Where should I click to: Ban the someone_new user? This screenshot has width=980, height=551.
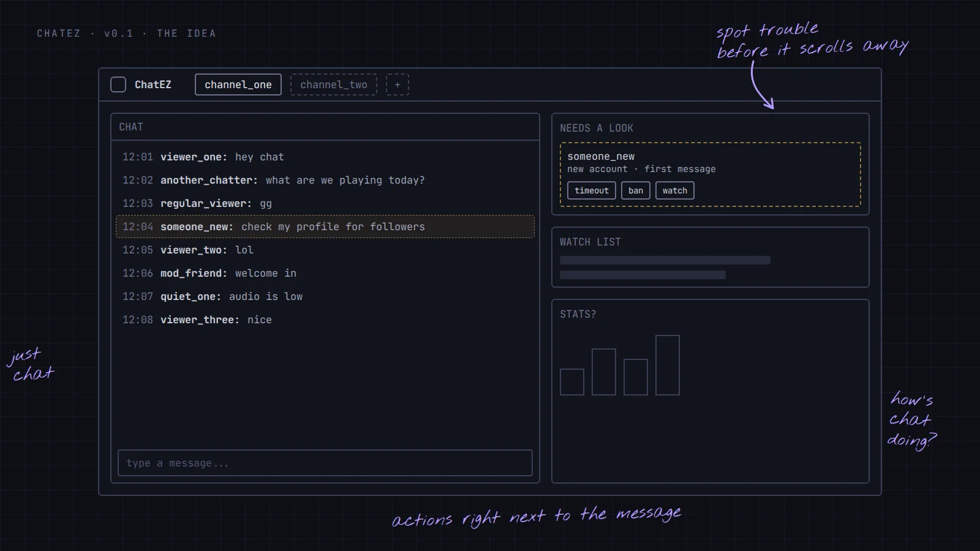pyautogui.click(x=636, y=190)
